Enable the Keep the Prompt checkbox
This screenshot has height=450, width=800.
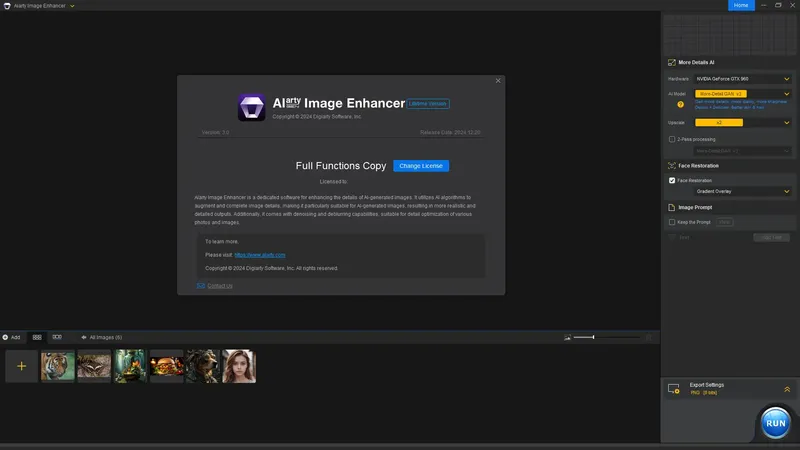point(672,222)
